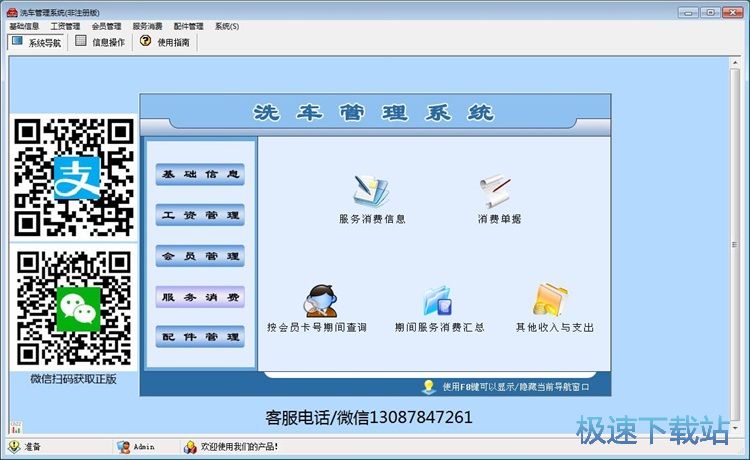This screenshot has height=460, width=750.
Task: Open the 服务消费信息 icon
Action: [371, 191]
